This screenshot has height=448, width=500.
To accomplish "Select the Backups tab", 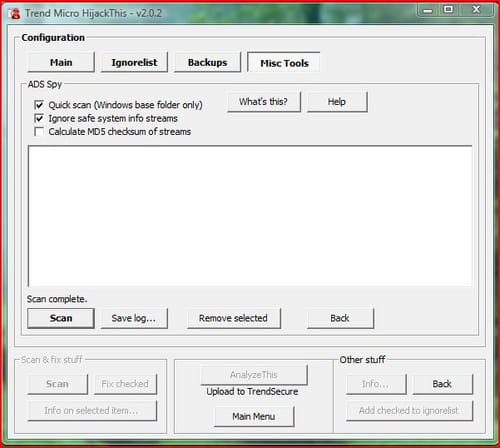I will click(207, 62).
